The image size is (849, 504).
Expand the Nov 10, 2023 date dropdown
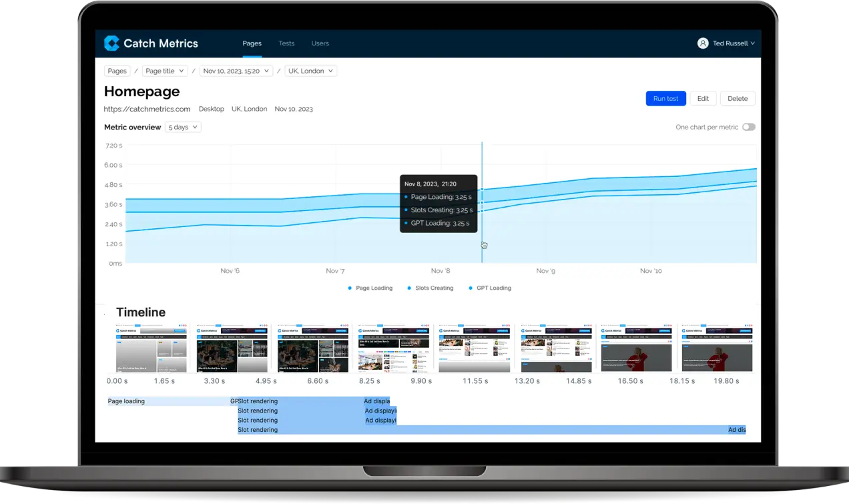236,71
